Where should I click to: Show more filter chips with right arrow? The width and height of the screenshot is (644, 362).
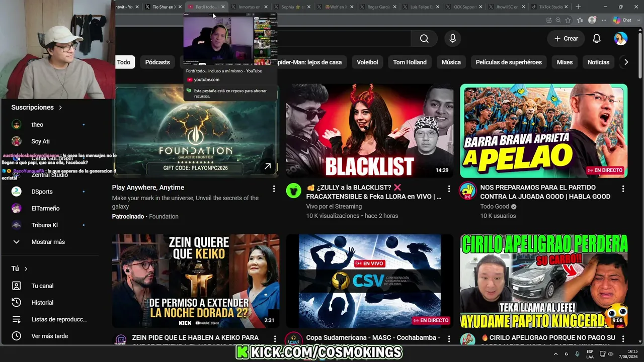626,62
